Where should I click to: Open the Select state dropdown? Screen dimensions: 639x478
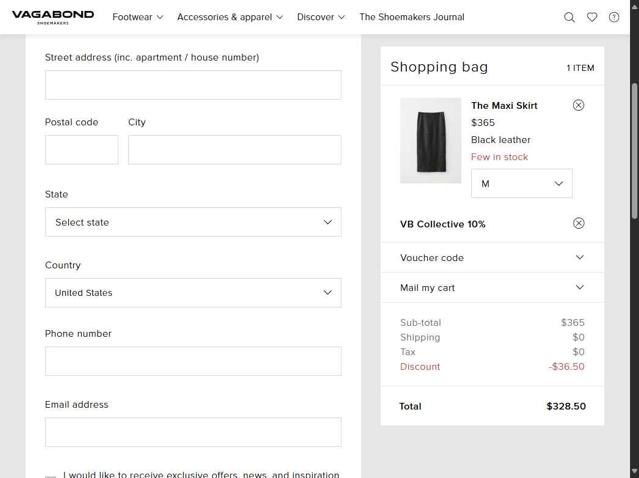pyautogui.click(x=193, y=222)
